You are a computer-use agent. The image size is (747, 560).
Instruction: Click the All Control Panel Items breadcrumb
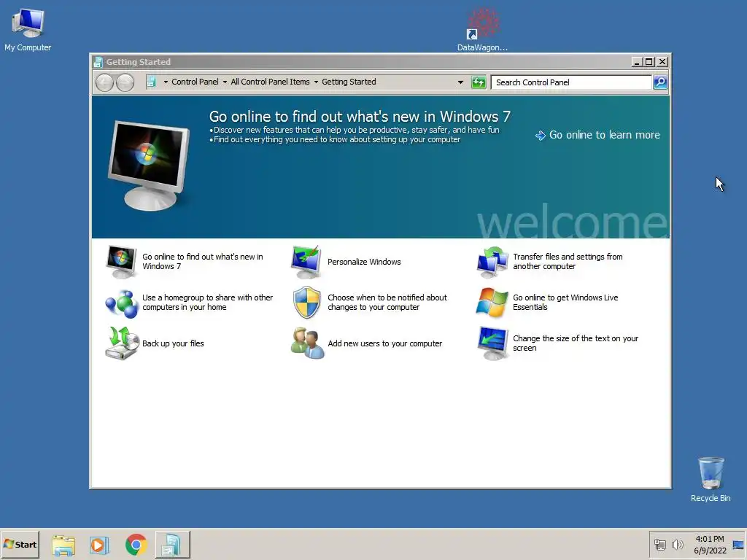[270, 82]
